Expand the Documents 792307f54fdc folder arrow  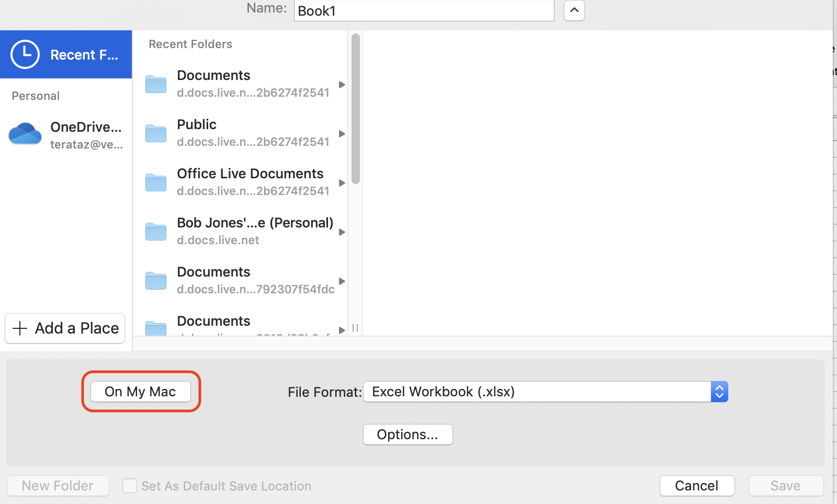tap(342, 281)
